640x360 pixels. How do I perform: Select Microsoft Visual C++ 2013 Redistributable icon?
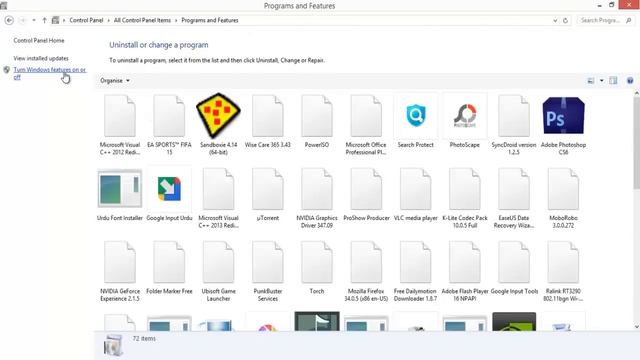coord(218,189)
